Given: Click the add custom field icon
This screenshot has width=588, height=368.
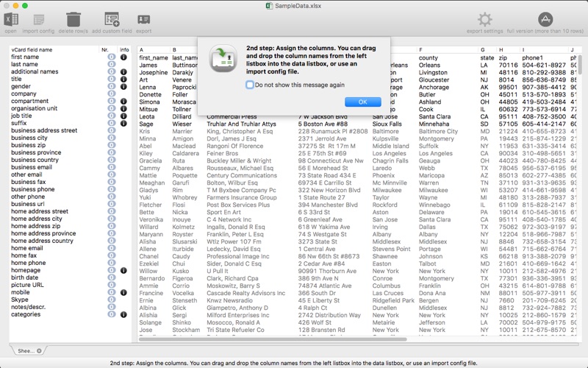Looking at the screenshot, I should click(x=112, y=20).
